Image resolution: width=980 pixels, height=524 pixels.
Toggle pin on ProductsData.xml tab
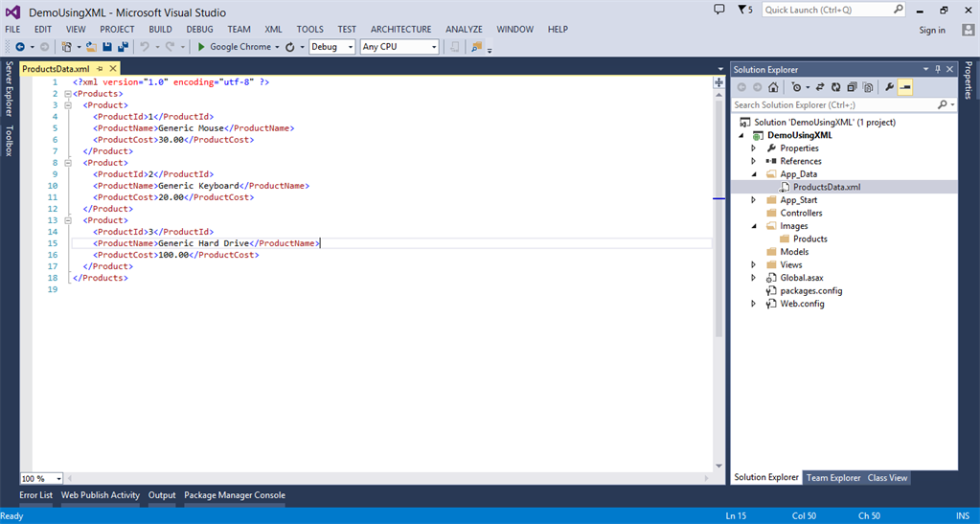pyautogui.click(x=101, y=69)
